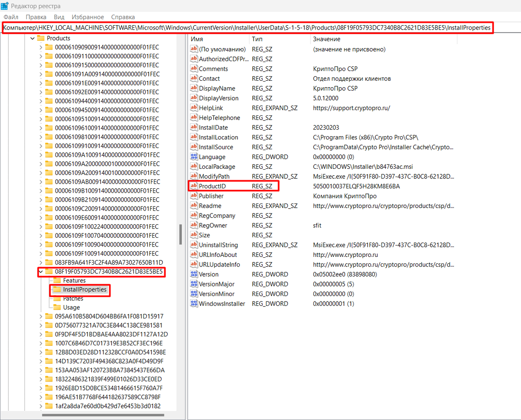
Task: Click folder icon of 000061091A0091400000000000F01FEC
Action: 49,74
